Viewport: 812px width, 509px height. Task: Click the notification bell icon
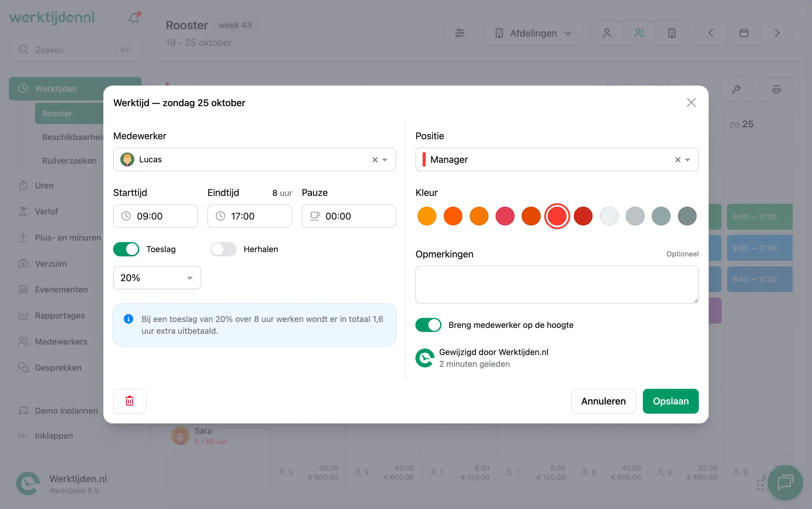134,18
